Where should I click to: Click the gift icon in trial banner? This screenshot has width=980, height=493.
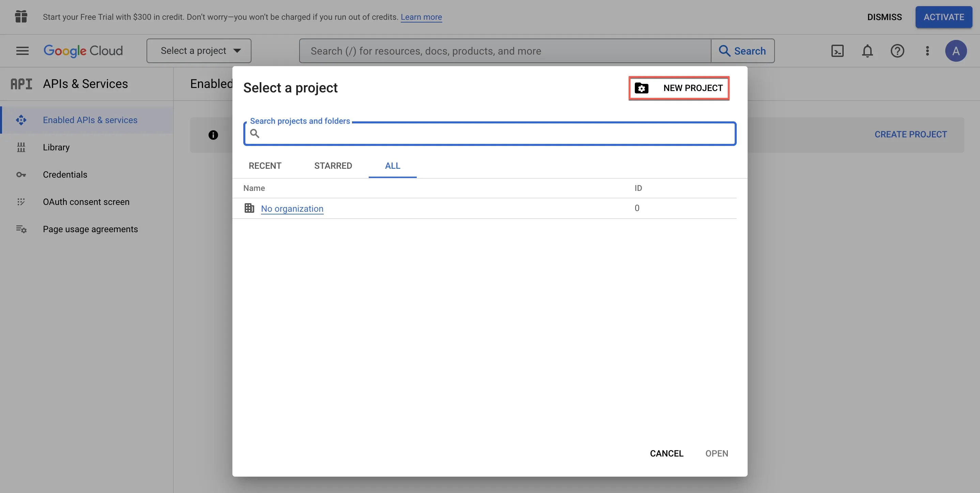(x=21, y=17)
